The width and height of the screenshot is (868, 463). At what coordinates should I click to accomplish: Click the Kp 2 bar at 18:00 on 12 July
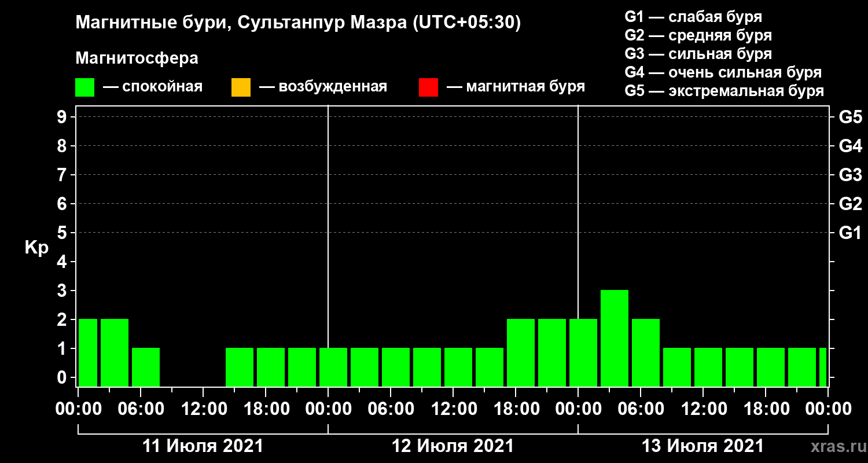[x=521, y=352]
